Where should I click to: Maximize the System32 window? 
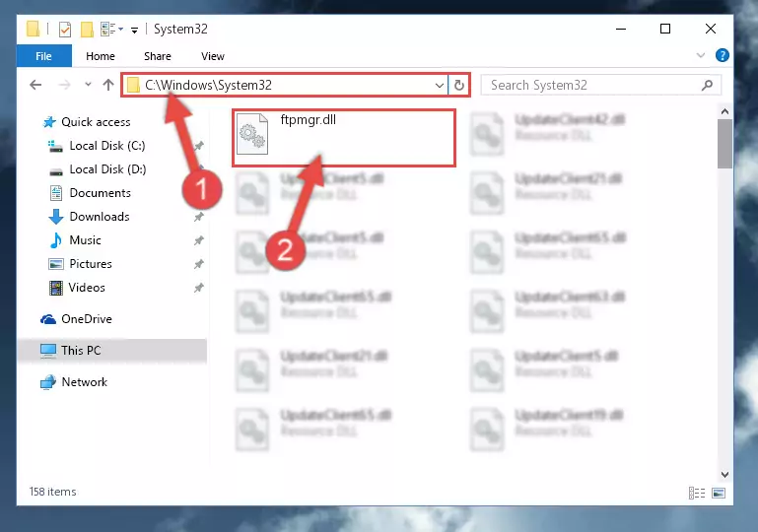point(665,29)
